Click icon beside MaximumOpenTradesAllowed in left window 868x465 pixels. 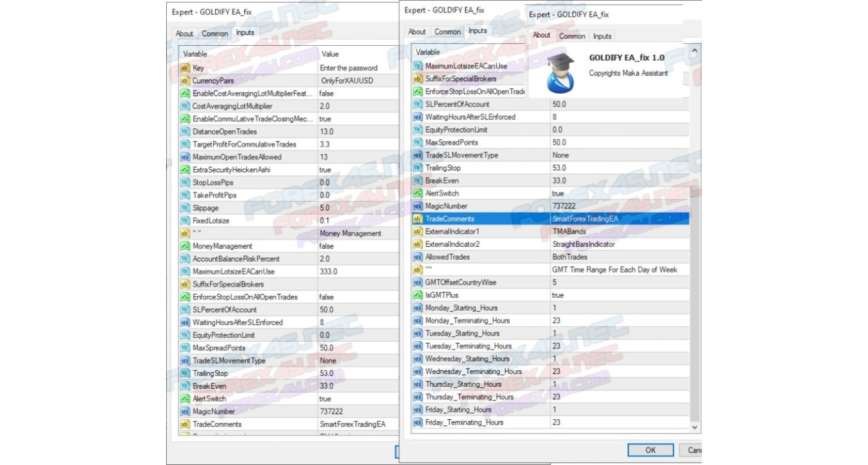click(x=185, y=157)
